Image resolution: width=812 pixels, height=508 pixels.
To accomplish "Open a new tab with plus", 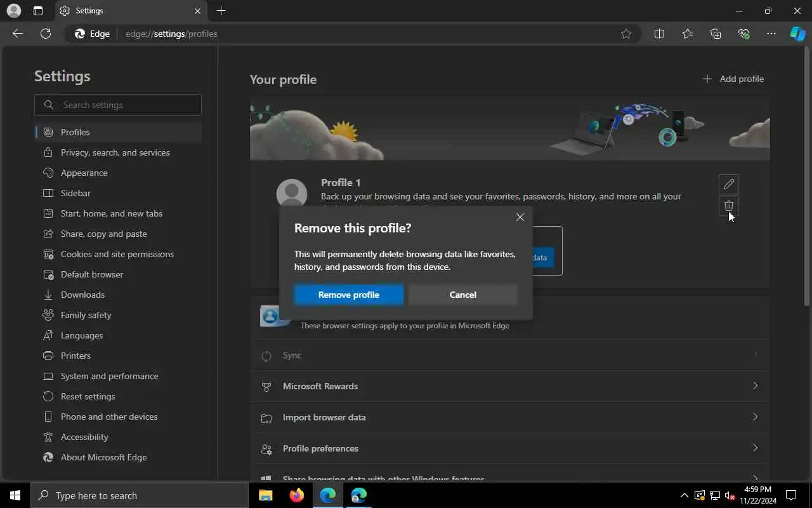I will (x=221, y=11).
